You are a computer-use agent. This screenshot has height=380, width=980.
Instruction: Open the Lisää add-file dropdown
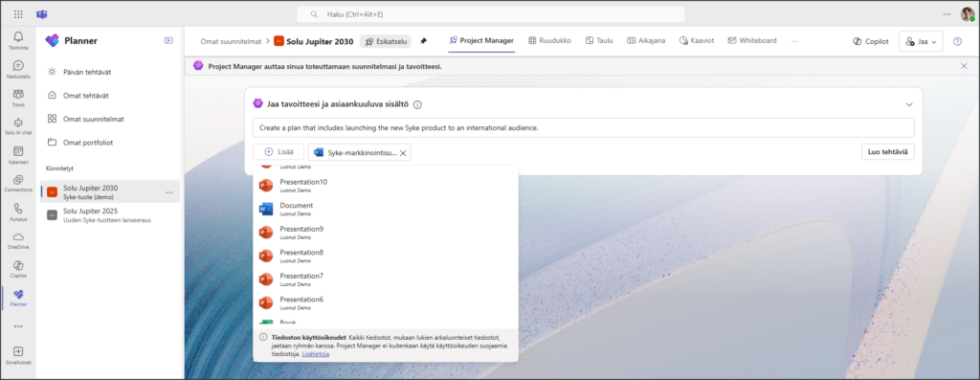[278, 152]
